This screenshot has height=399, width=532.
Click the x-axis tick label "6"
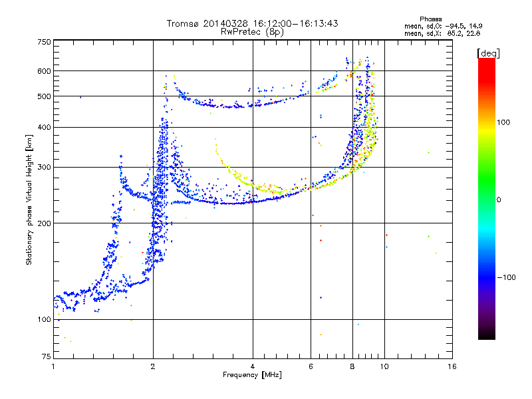click(x=311, y=366)
